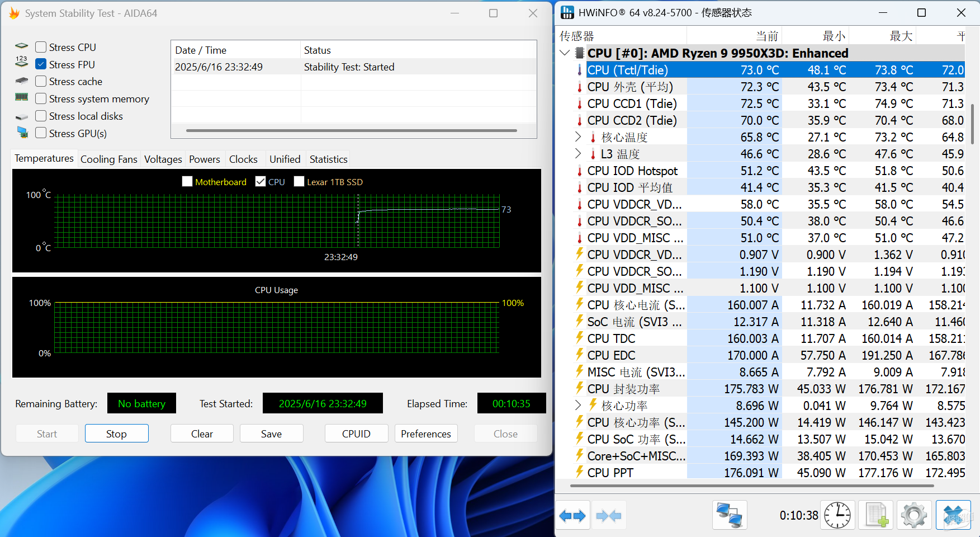Screen dimensions: 980x537
Task: Click HWiNFO shrink columns arrows icon
Action: 609,515
